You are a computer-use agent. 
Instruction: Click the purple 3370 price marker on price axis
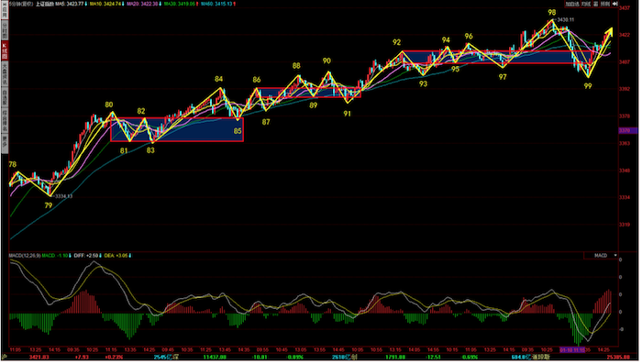627,130
